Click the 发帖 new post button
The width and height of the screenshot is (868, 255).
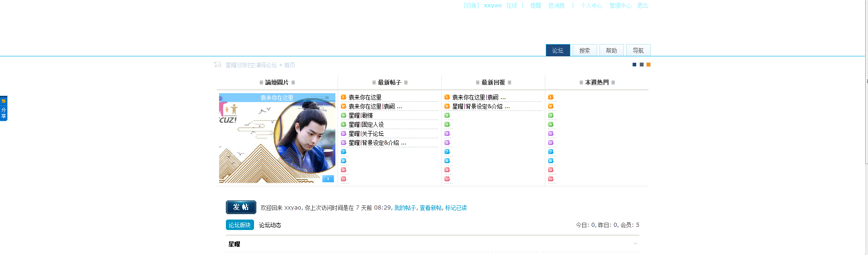241,207
